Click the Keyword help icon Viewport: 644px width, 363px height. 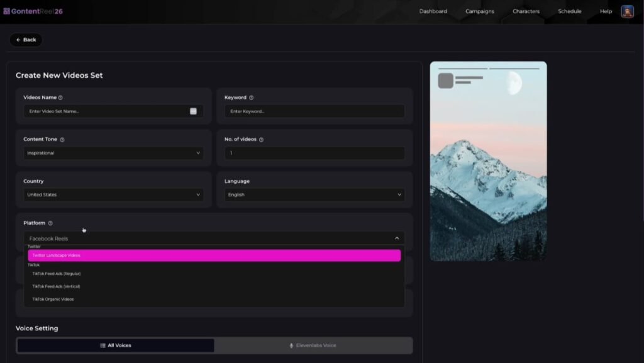[253, 98]
